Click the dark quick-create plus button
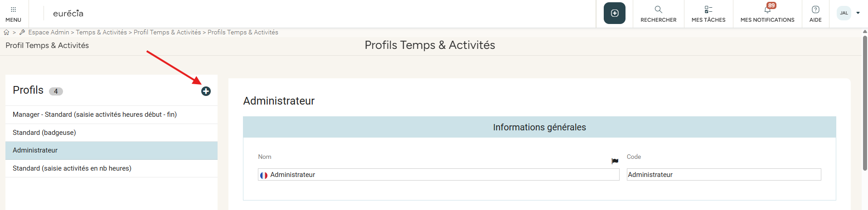The image size is (868, 210). point(614,13)
